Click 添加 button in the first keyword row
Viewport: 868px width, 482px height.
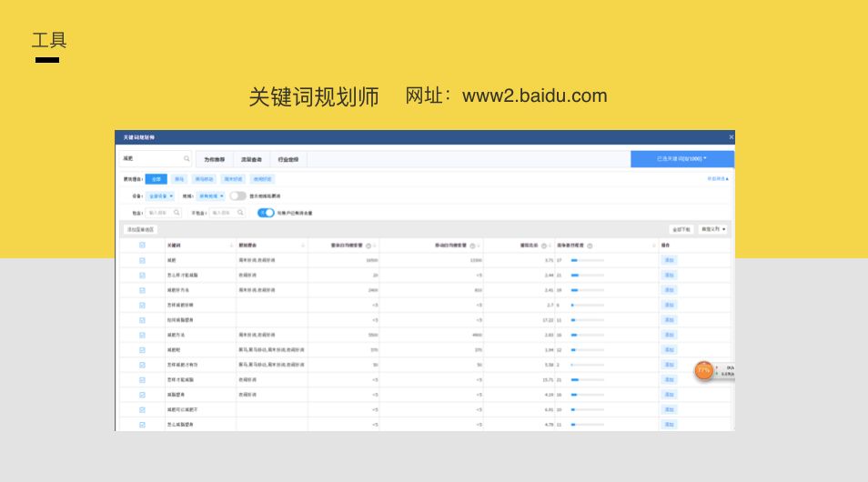[669, 260]
